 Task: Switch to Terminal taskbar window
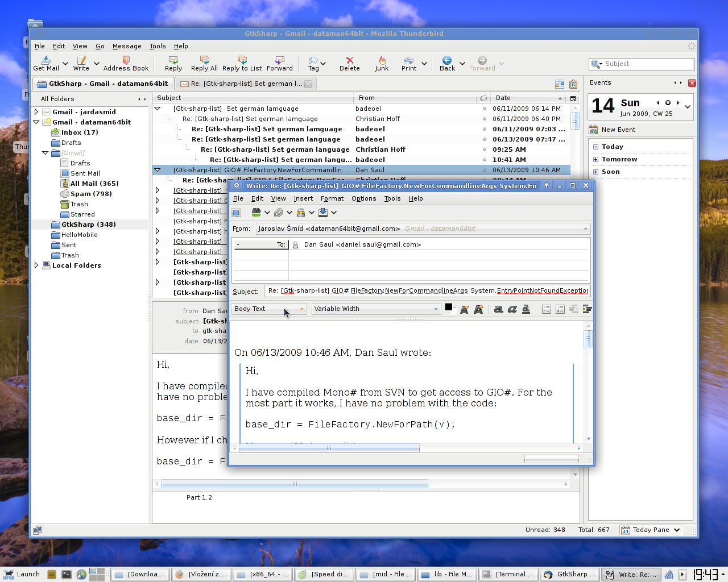(x=508, y=574)
